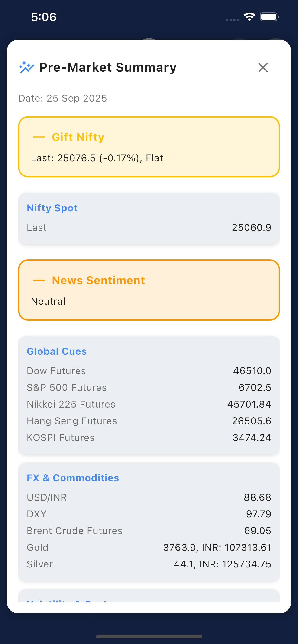Tap the battery indicator in status bar
The height and width of the screenshot is (644, 298).
pyautogui.click(x=269, y=17)
